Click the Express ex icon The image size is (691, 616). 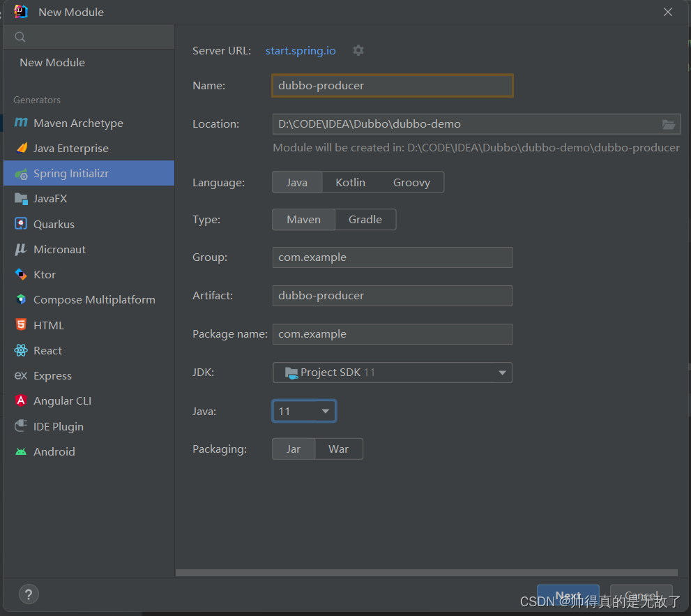[x=21, y=376]
